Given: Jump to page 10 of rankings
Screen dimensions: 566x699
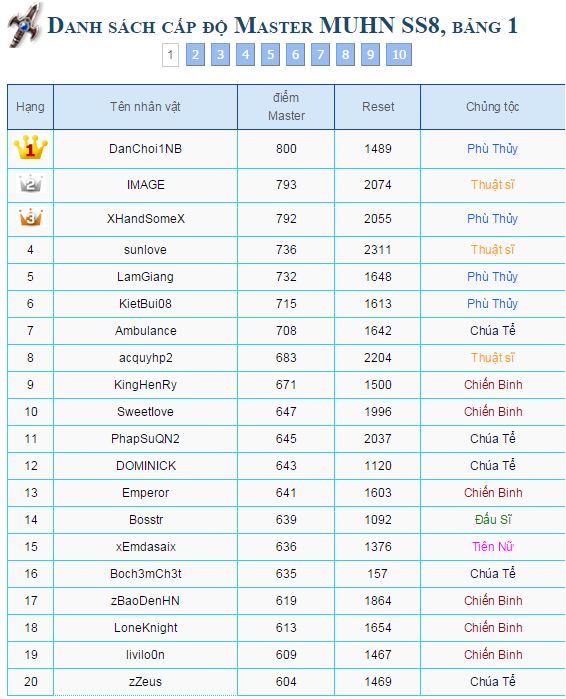Looking at the screenshot, I should [x=399, y=54].
